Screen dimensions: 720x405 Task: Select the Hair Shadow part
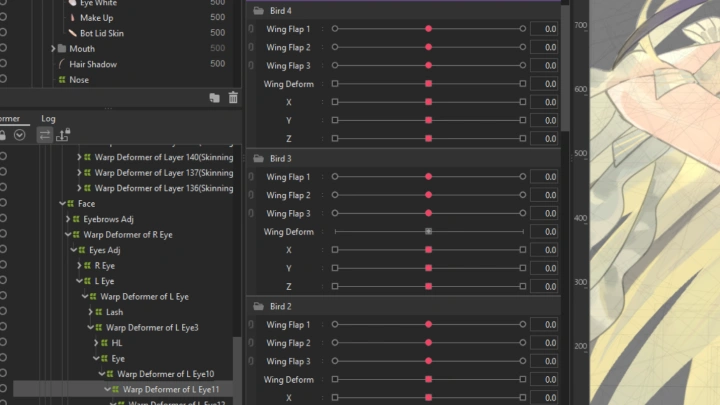tap(93, 64)
